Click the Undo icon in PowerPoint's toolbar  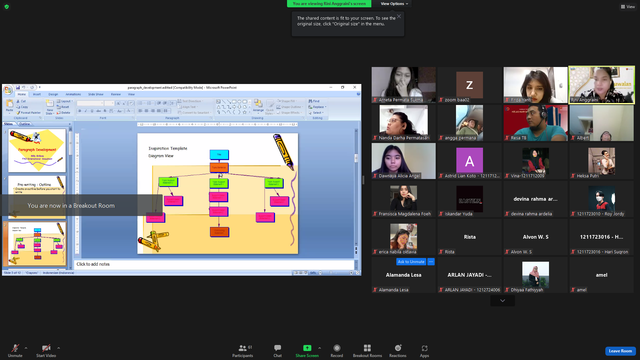click(24, 87)
